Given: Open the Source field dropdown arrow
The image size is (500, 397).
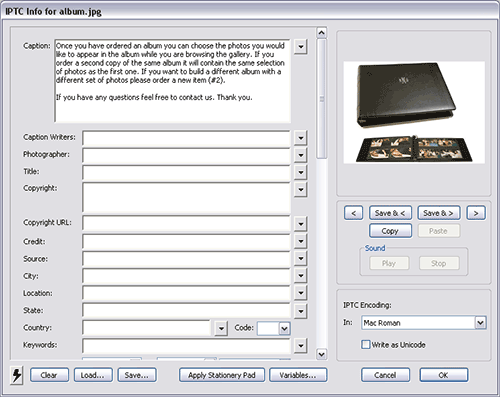Looking at the screenshot, I should (301, 258).
